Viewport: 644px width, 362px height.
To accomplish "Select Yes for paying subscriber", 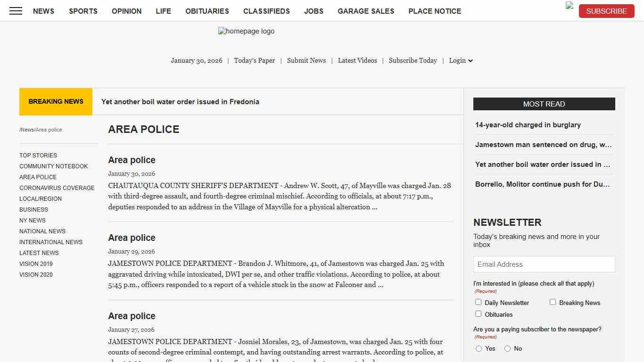I will click(x=479, y=348).
